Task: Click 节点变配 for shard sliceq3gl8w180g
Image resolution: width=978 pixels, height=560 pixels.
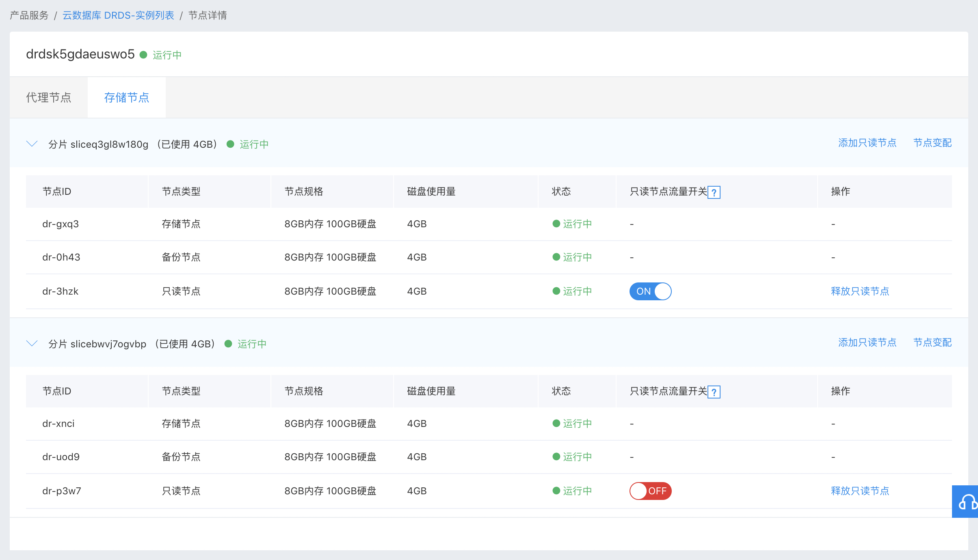Action: click(x=932, y=143)
